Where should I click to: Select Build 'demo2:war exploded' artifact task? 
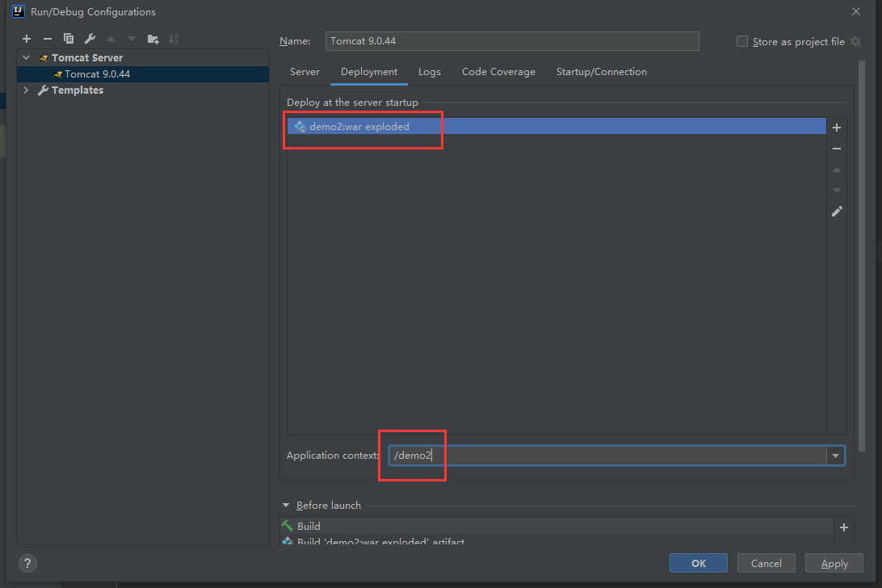pos(556,540)
